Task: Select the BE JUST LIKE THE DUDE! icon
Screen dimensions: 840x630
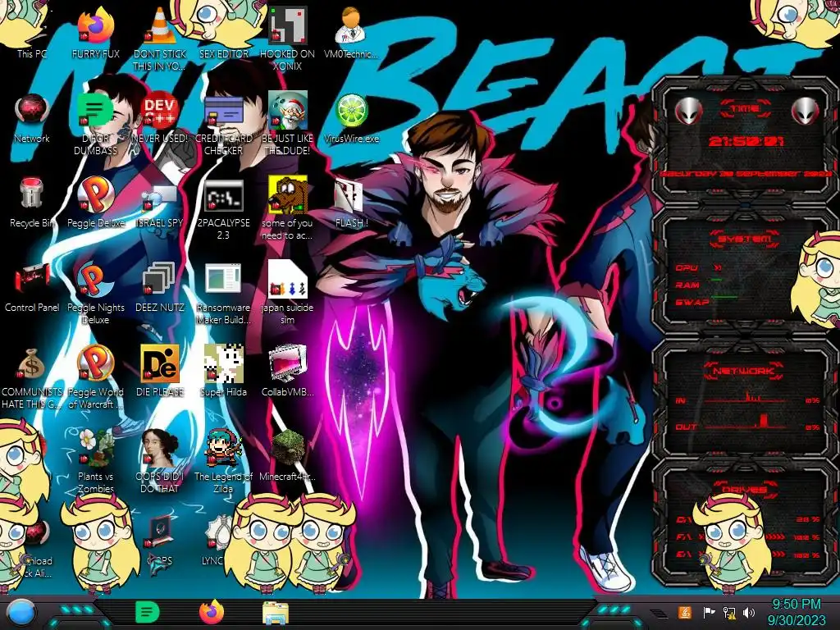Action: coord(287,123)
